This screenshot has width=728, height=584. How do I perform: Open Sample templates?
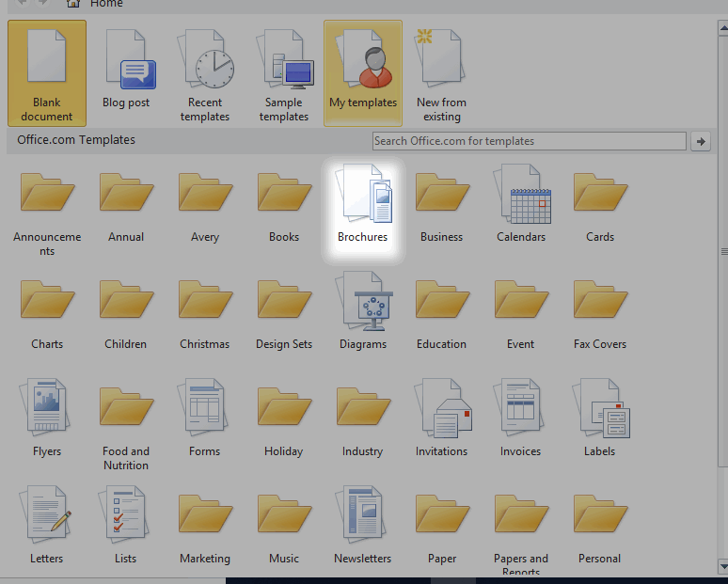tap(284, 73)
